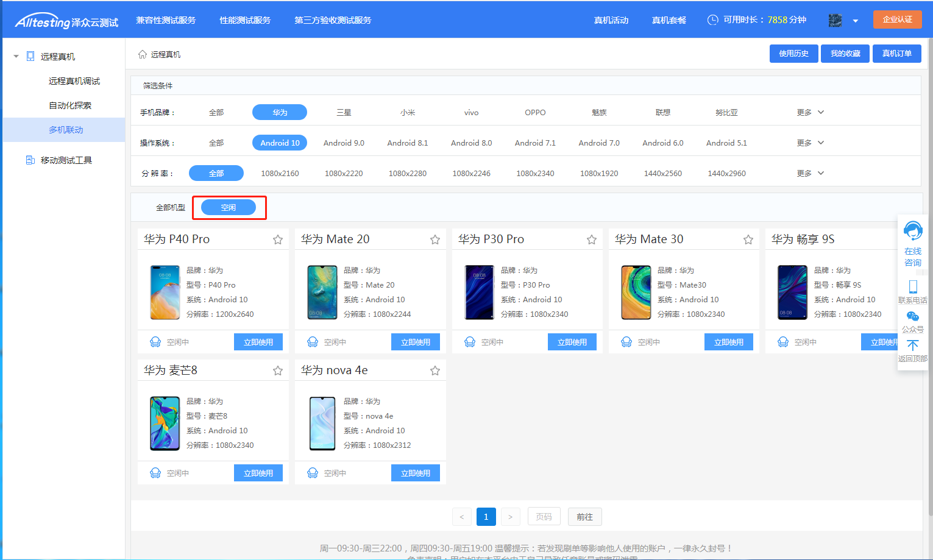Favorite 华为 Mate 30 with the star
This screenshot has width=933, height=560.
tap(748, 239)
